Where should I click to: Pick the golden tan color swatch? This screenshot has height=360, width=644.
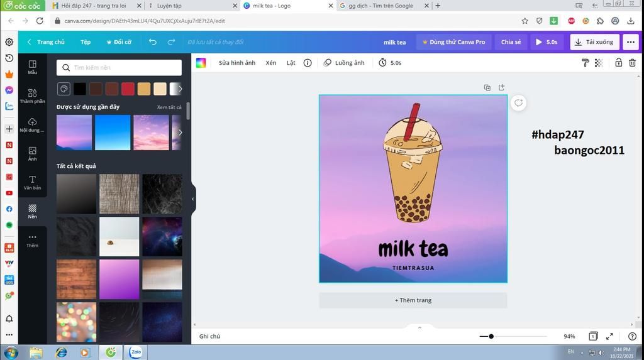click(x=144, y=89)
